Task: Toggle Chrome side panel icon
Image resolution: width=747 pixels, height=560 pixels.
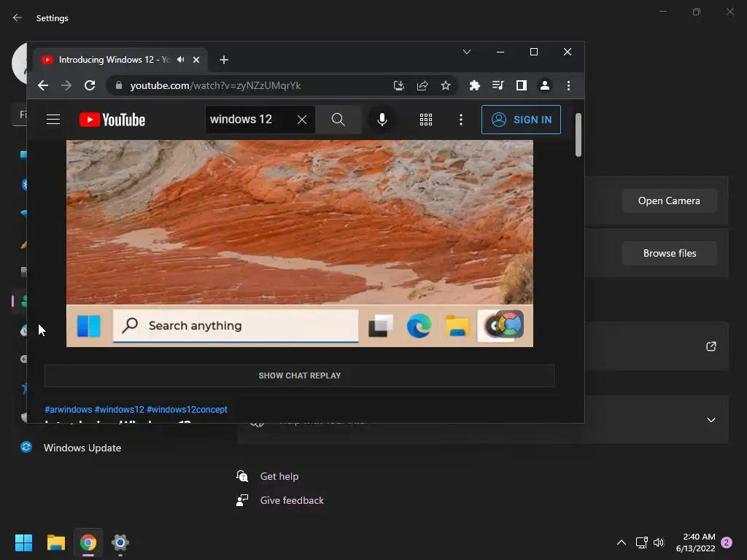Action: point(521,86)
